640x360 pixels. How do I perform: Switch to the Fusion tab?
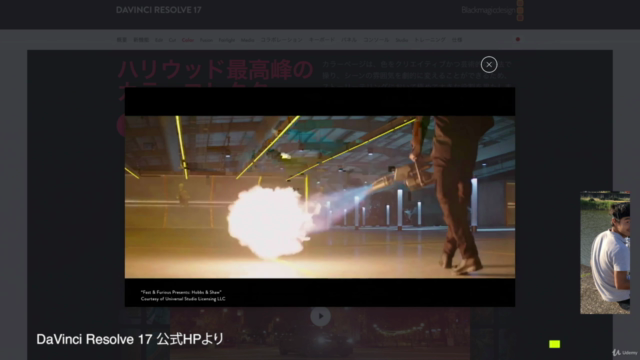(206, 40)
